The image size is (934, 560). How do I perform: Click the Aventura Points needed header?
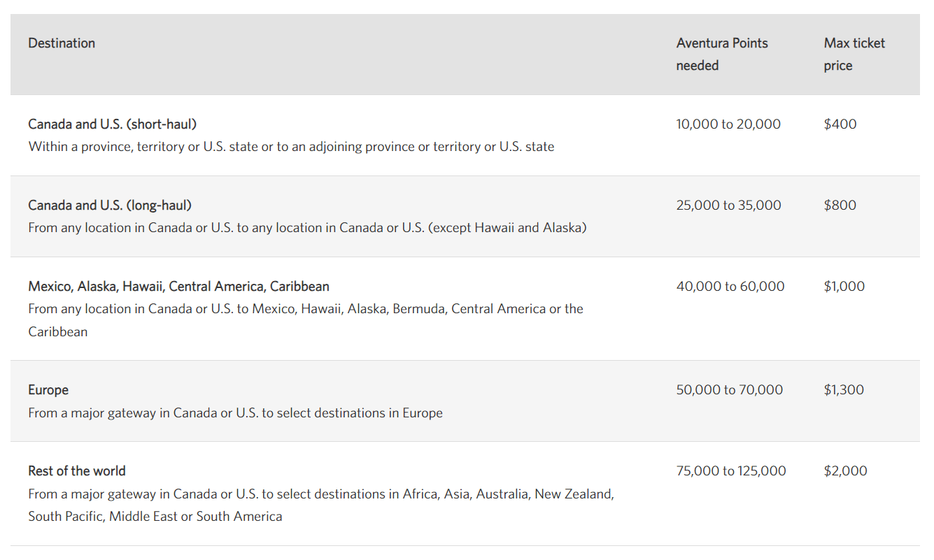pos(721,54)
